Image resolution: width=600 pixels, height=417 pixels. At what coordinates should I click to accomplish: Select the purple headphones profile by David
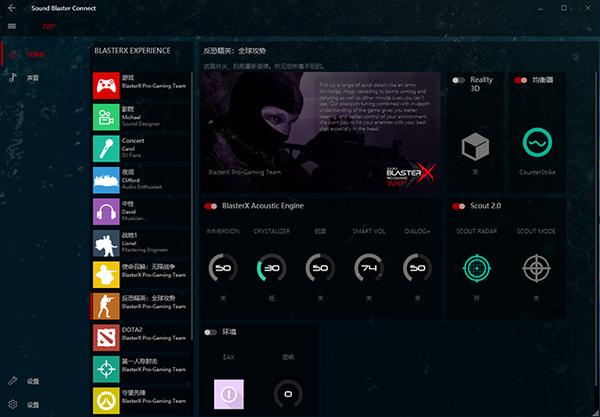(106, 212)
